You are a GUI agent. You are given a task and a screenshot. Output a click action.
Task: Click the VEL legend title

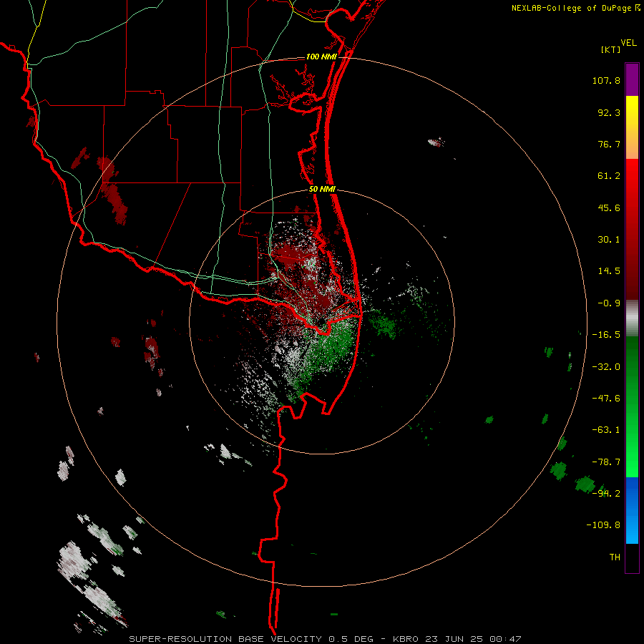(629, 43)
